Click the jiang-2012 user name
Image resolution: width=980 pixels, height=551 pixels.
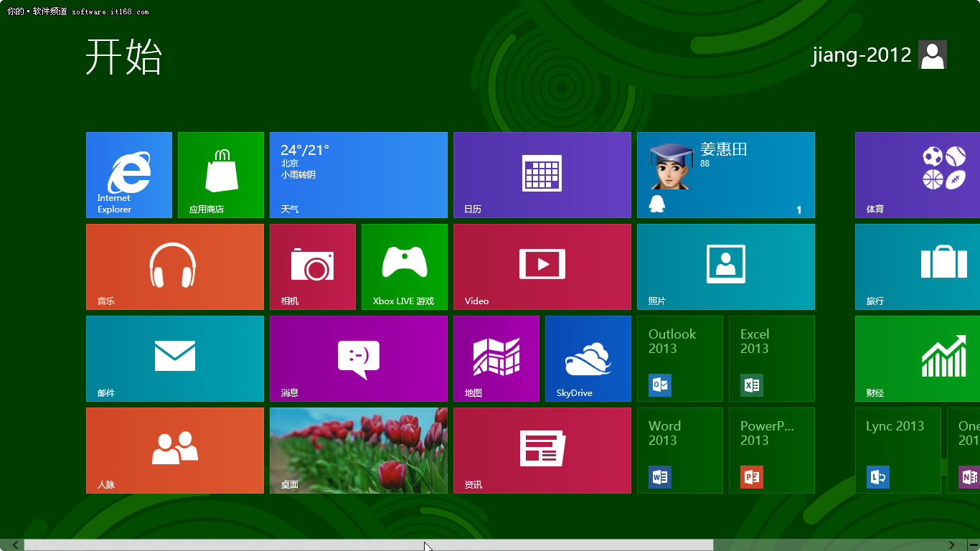[862, 55]
